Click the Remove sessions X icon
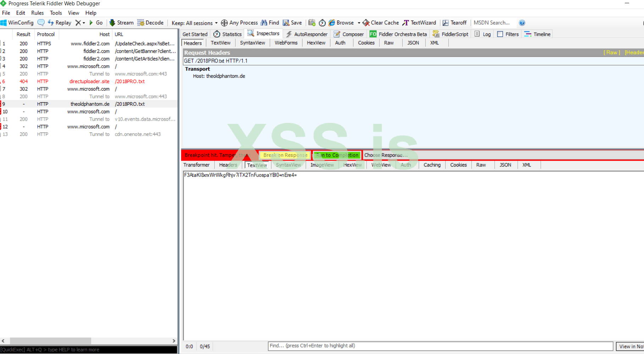The height and width of the screenshot is (354, 644). point(78,23)
